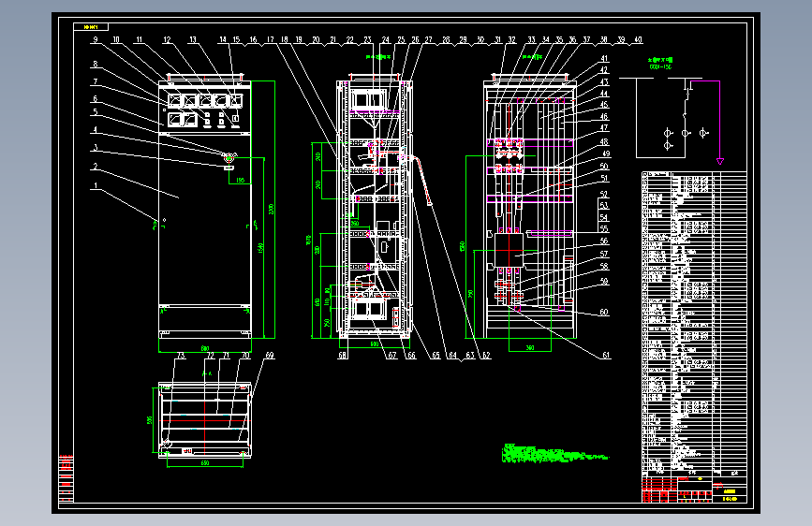Select the 195 dimension near the handle
This screenshot has width=812, height=526.
(241, 180)
